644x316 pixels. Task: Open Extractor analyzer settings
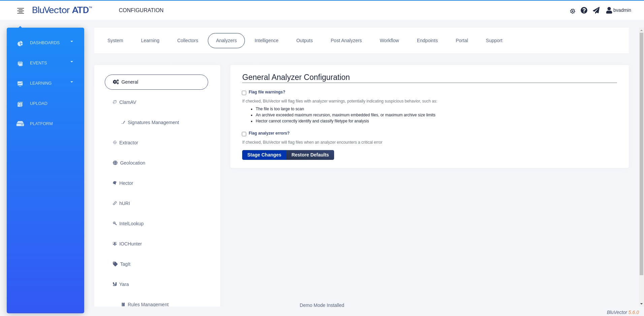click(129, 143)
